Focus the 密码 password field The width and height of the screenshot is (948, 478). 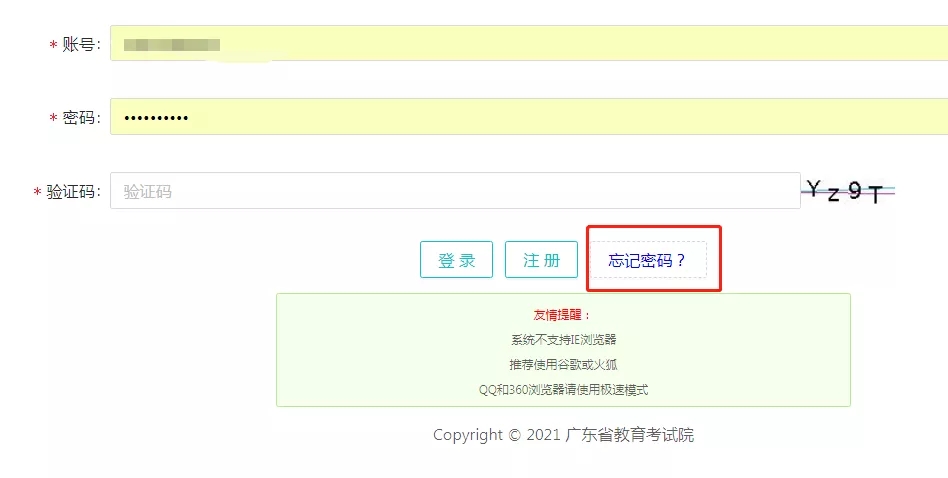click(529, 117)
